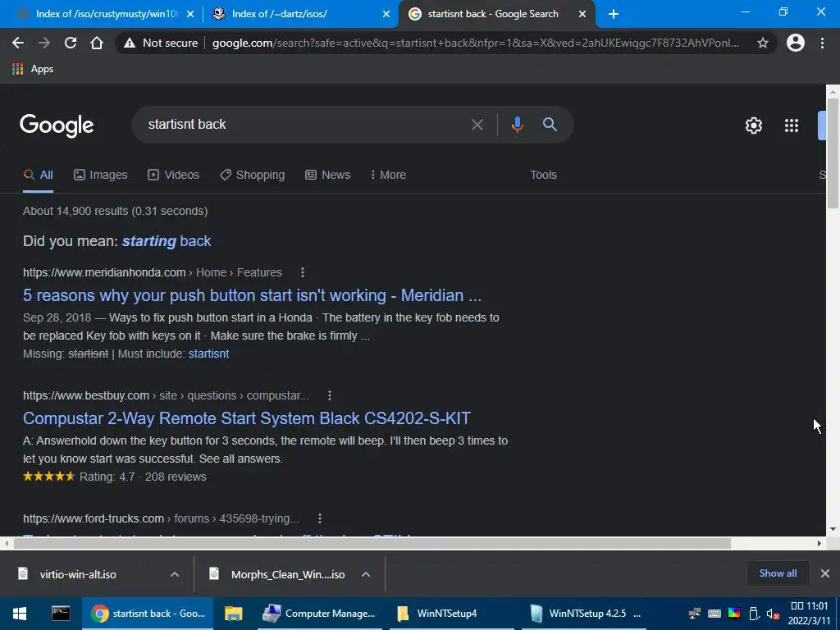Viewport: 840px width, 630px height.
Task: Click the 'Rating: 4.7 · 208 reviews' text
Action: 143,477
